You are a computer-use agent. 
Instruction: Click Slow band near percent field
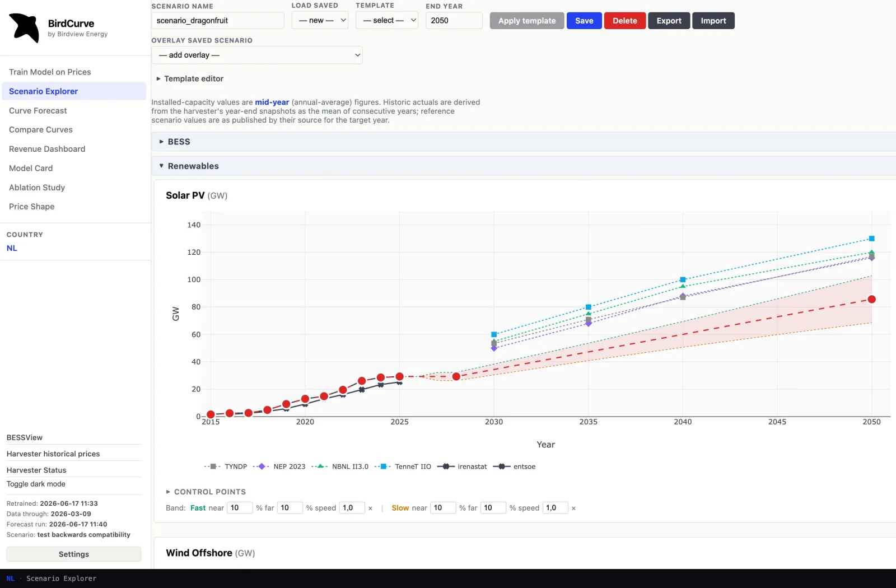coord(443,508)
